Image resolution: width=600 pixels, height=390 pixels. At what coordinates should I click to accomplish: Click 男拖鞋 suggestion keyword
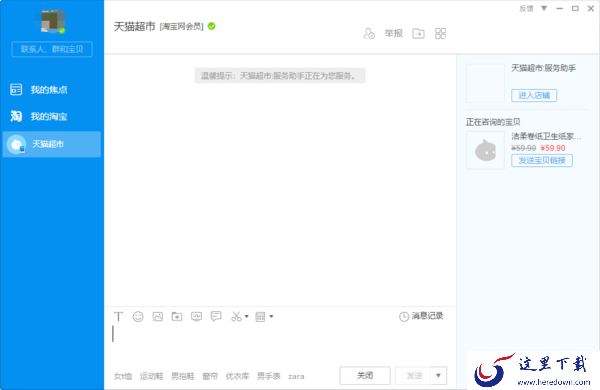click(x=183, y=376)
